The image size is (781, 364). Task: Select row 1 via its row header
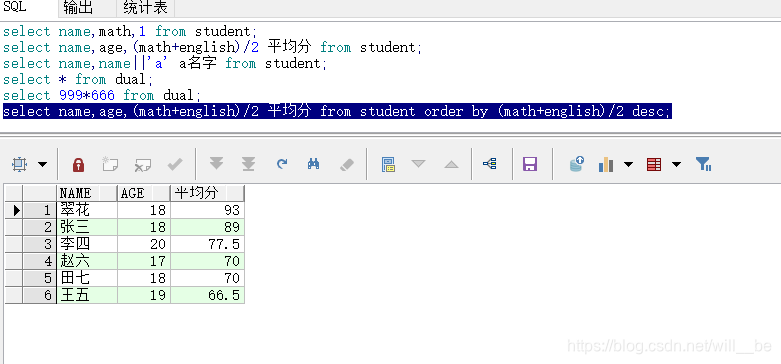tap(39, 210)
